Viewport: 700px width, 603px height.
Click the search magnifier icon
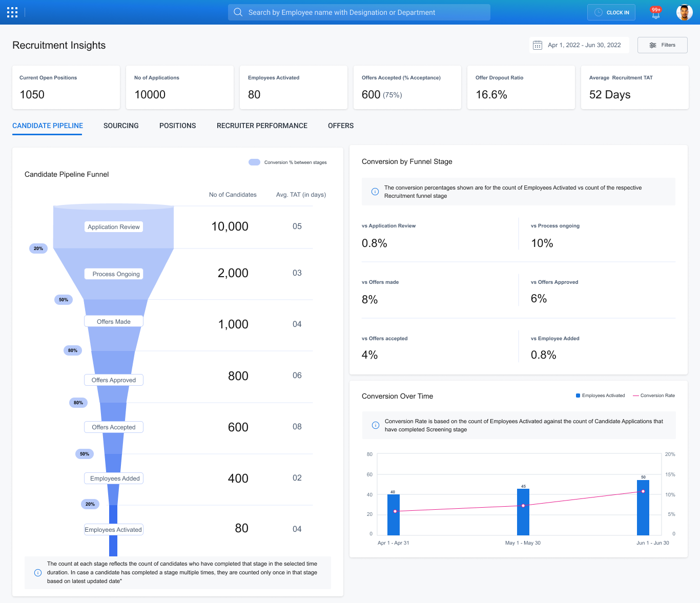coord(238,12)
